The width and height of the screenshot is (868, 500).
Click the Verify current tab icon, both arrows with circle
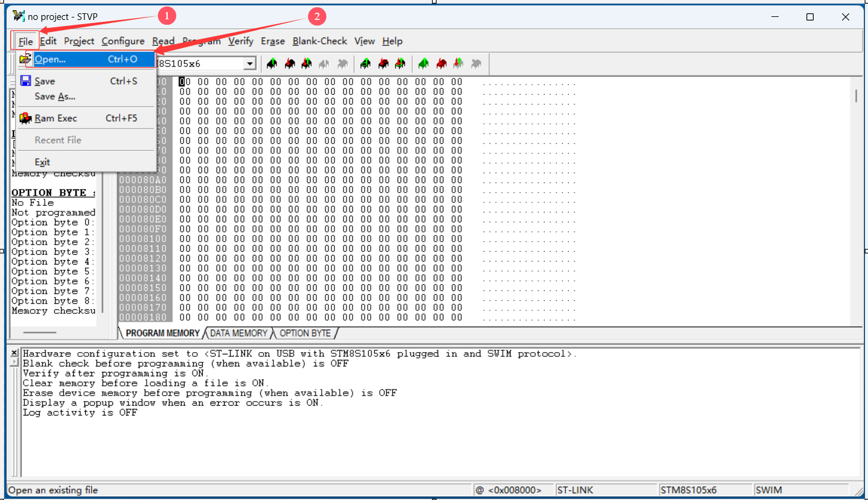tap(400, 63)
